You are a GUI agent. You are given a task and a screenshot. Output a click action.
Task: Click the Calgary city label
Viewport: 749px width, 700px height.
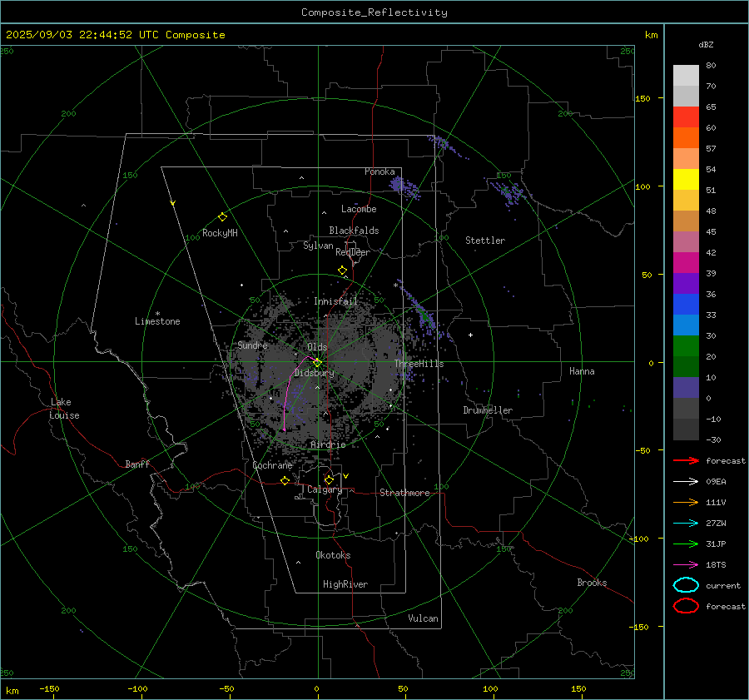325,489
